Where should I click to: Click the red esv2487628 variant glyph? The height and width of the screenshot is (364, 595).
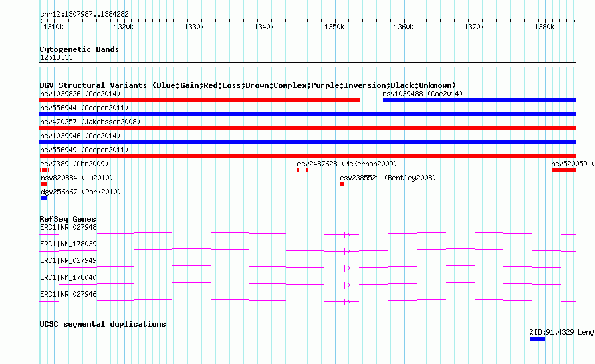pyautogui.click(x=302, y=170)
